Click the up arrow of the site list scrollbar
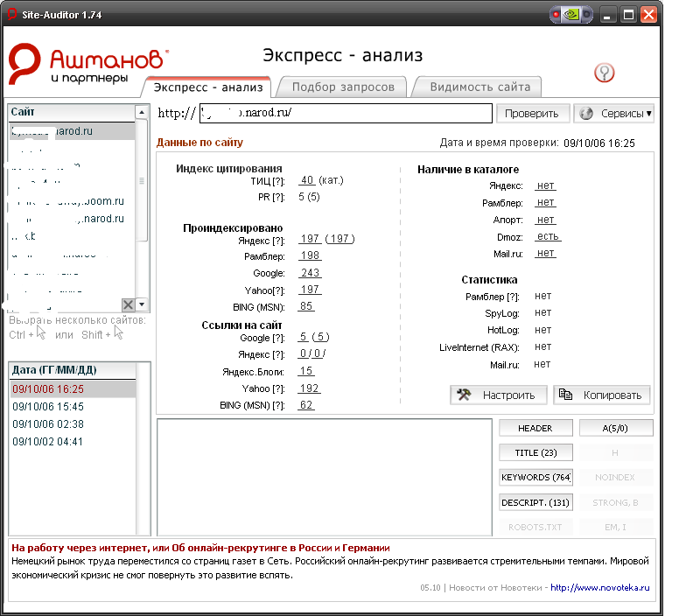The height and width of the screenshot is (616, 700). (142, 112)
